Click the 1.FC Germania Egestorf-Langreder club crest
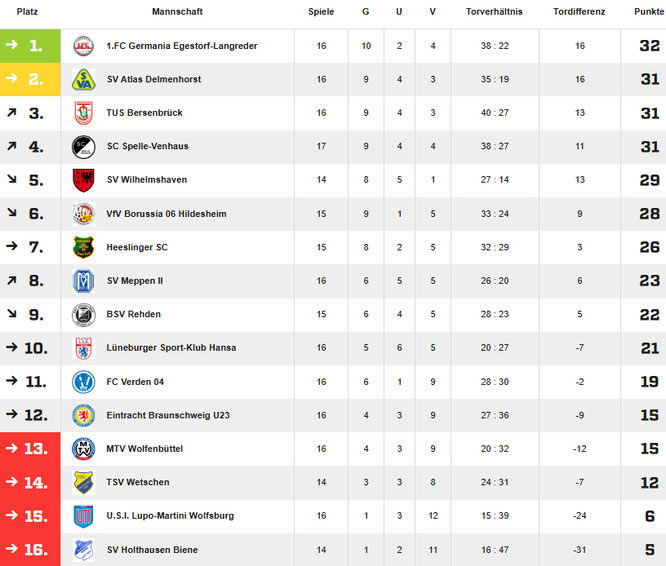 tap(83, 46)
